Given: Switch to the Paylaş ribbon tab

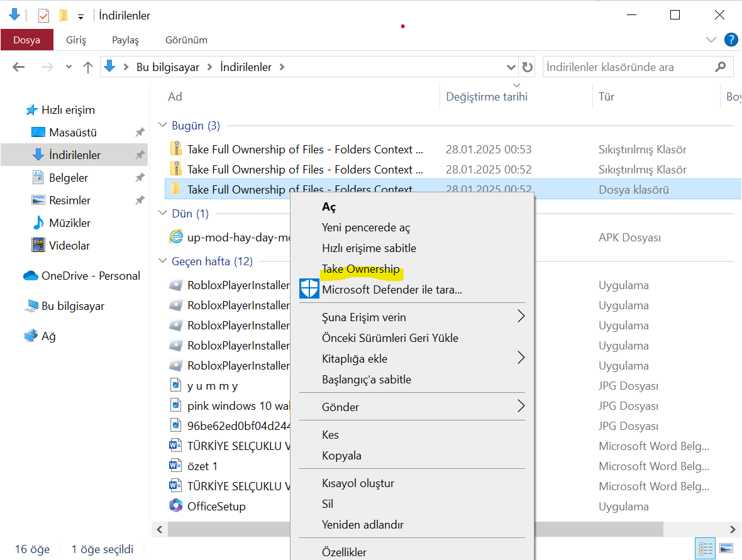Looking at the screenshot, I should pos(125,40).
